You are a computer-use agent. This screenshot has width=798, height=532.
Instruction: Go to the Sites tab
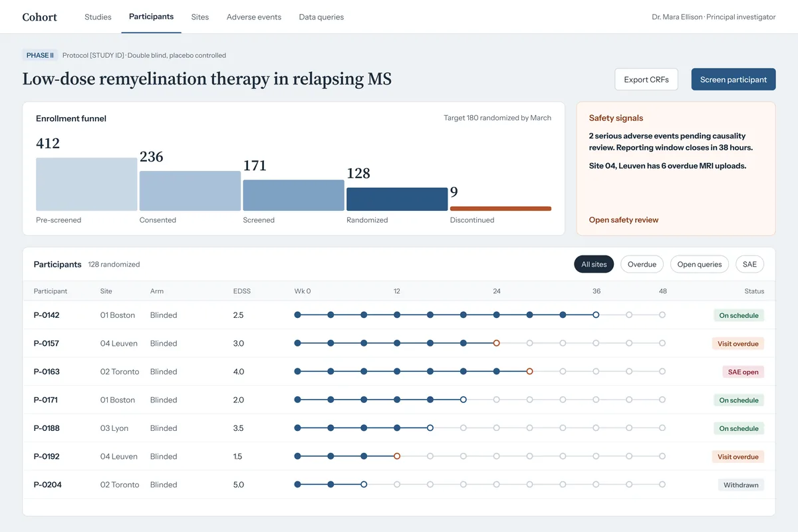tap(199, 17)
